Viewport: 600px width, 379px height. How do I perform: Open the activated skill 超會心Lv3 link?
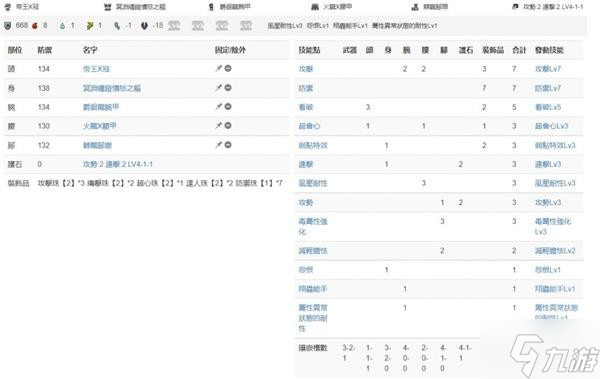tap(551, 126)
